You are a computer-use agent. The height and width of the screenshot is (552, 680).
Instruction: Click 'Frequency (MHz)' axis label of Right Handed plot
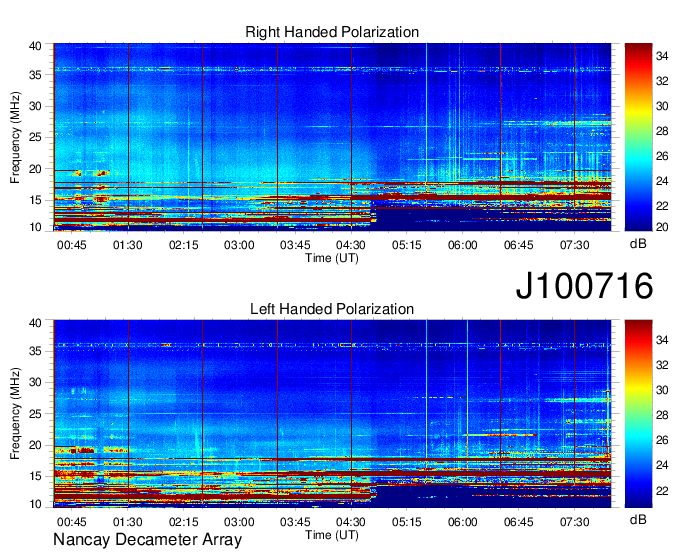pos(15,137)
